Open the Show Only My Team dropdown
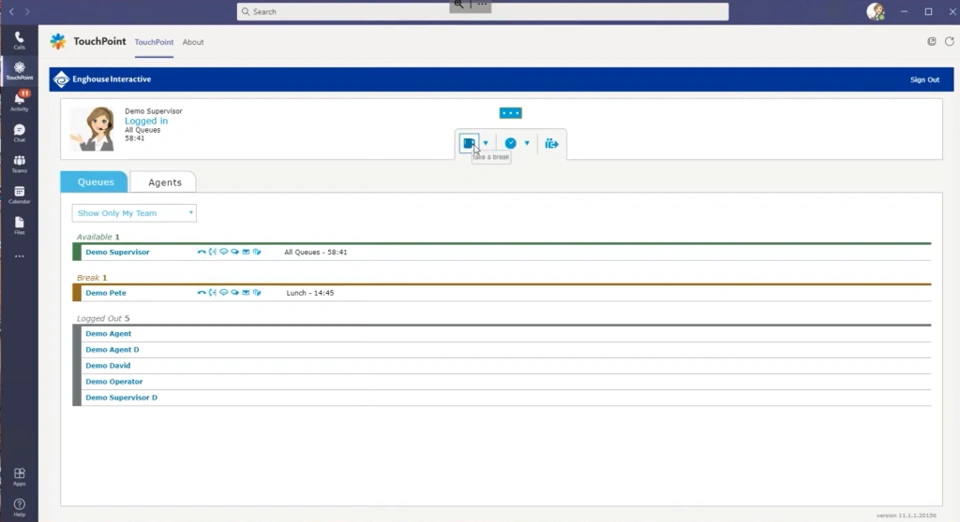Image resolution: width=960 pixels, height=522 pixels. pyautogui.click(x=134, y=213)
